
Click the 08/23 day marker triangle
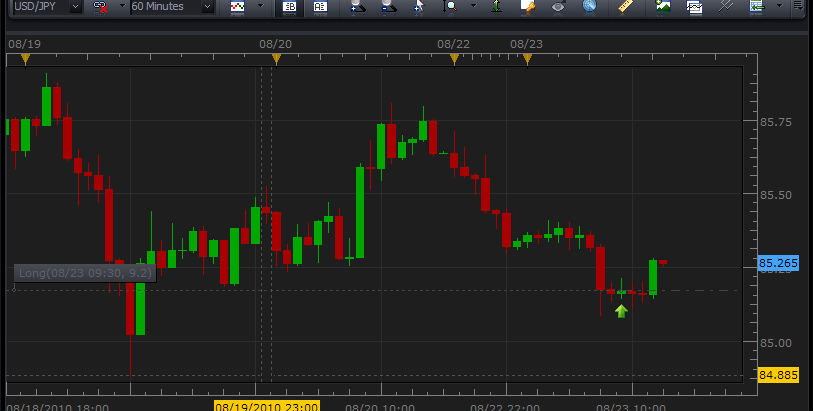click(527, 60)
